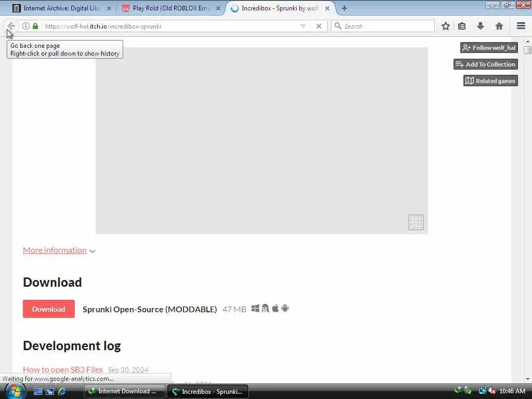This screenshot has height=399, width=532.
Task: Show bookmarks list icon
Action: 462,26
